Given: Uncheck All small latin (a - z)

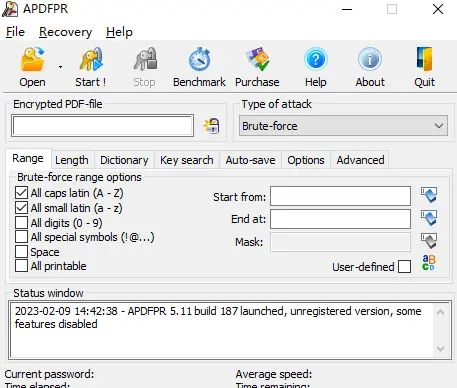Looking at the screenshot, I should click(x=21, y=208).
